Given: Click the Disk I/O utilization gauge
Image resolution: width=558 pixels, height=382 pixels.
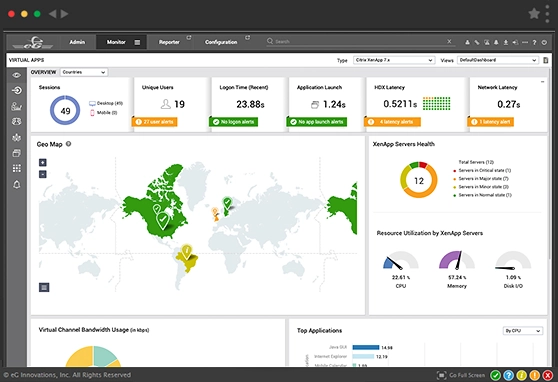Looking at the screenshot, I should click(x=513, y=260).
